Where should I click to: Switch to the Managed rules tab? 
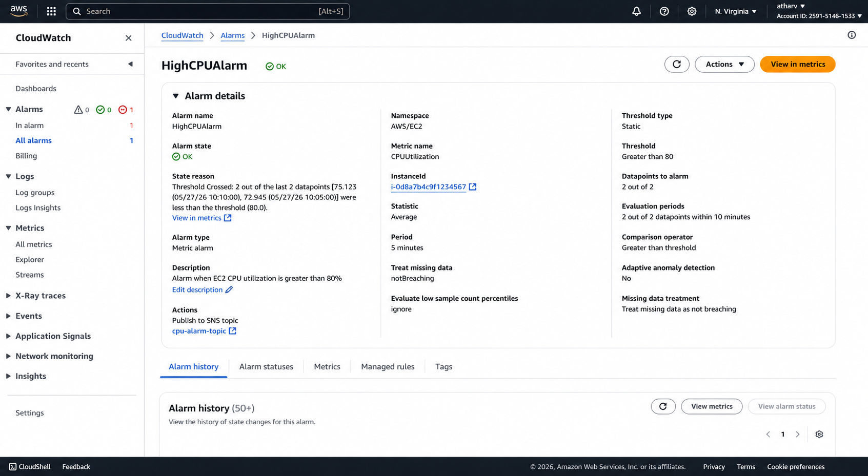[388, 367]
